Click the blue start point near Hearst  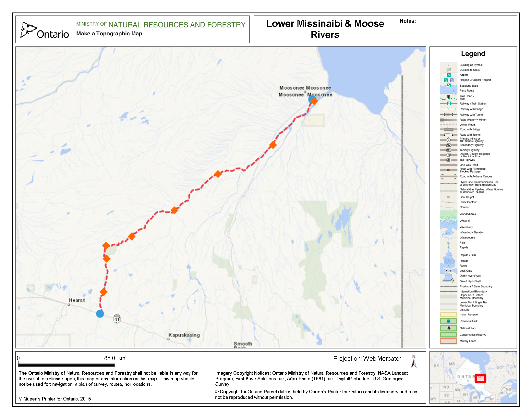100,314
